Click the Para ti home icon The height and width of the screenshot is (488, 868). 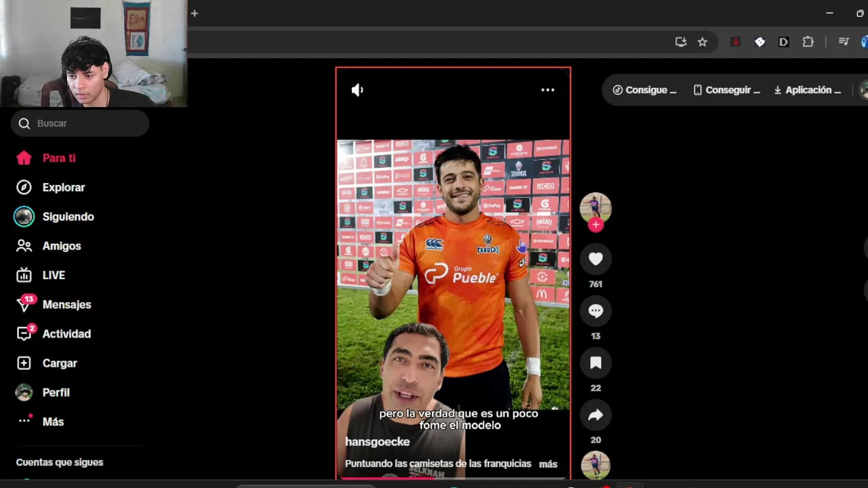(x=24, y=158)
